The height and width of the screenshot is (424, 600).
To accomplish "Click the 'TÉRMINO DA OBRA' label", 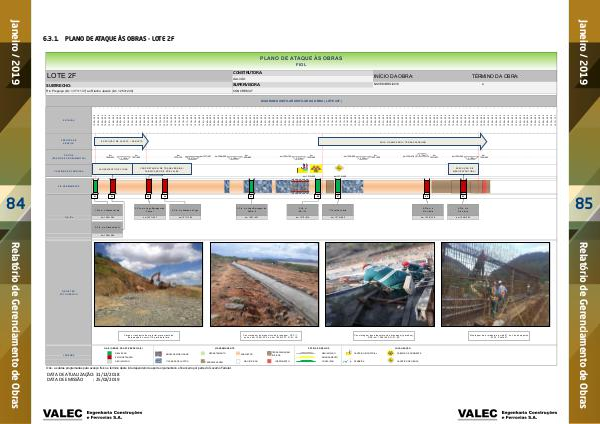I will pos(496,76).
